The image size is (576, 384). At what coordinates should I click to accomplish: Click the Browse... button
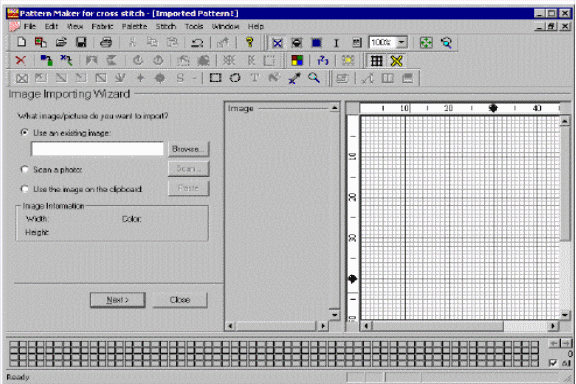click(x=188, y=149)
